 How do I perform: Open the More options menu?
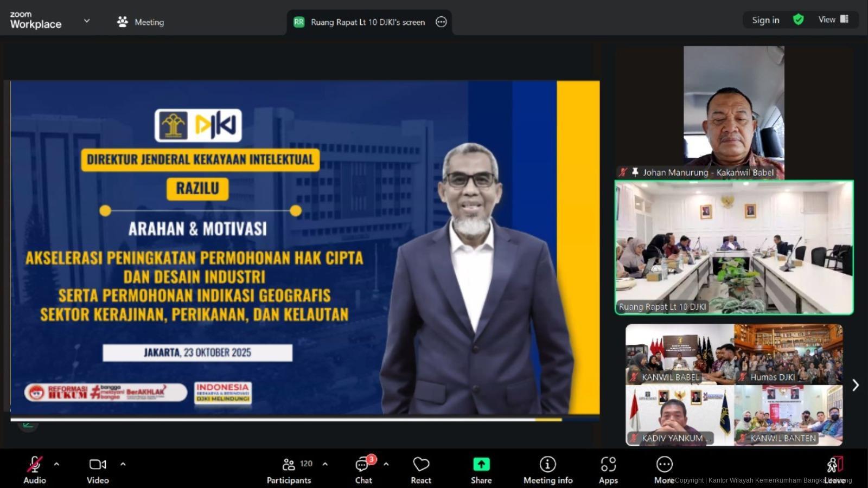[x=664, y=470]
